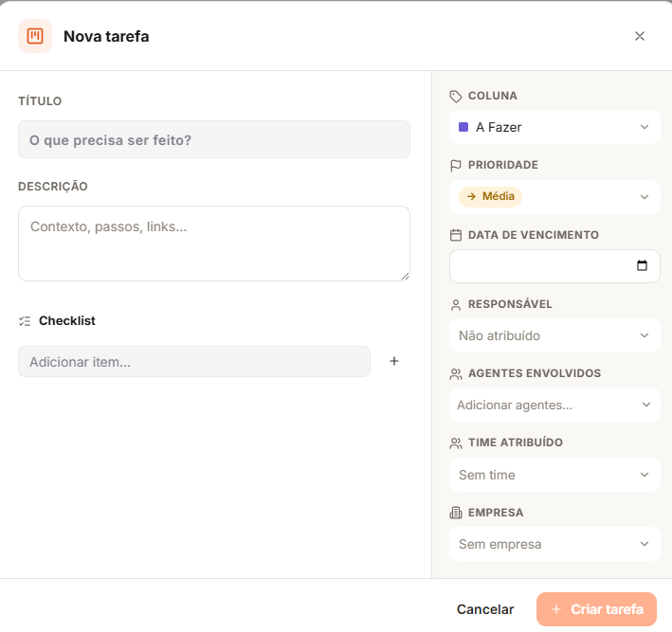Click the Criar tarefa button
The image size is (672, 632).
[596, 609]
